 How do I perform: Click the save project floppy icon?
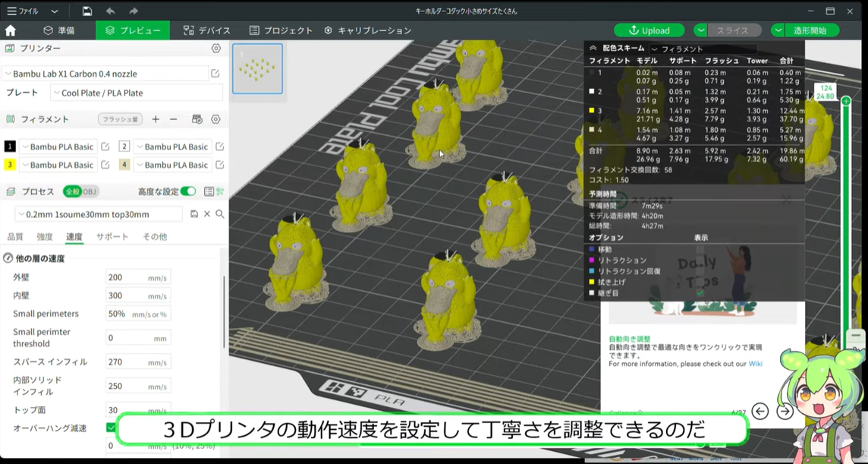[87, 11]
